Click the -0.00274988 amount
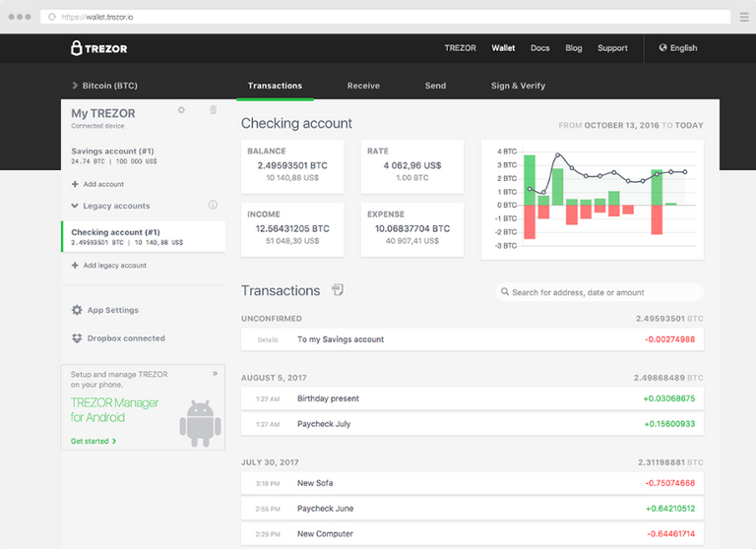The height and width of the screenshot is (549, 756). [x=669, y=339]
